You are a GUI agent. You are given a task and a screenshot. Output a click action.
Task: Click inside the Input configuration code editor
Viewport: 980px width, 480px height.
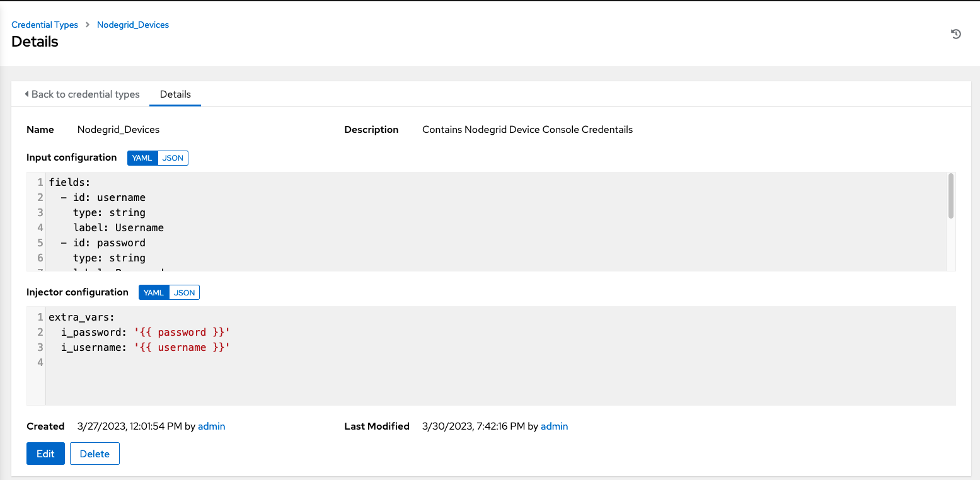pyautogui.click(x=491, y=222)
